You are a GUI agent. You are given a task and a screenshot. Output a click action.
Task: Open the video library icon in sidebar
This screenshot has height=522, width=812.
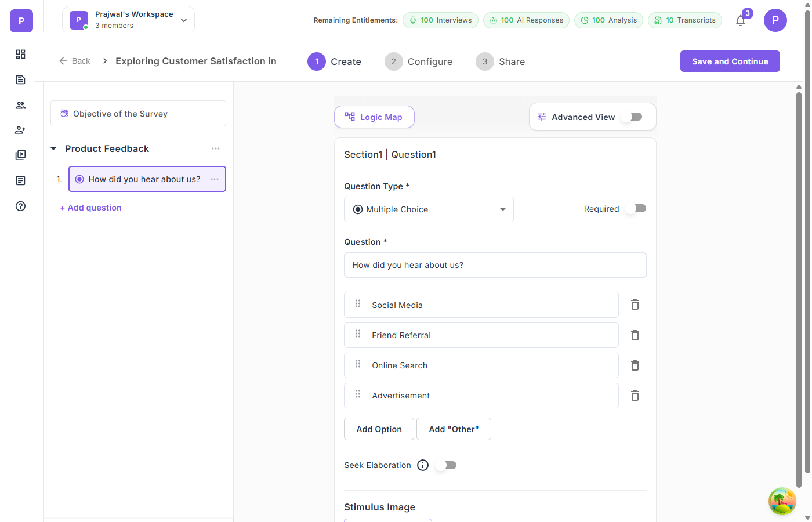pos(20,155)
